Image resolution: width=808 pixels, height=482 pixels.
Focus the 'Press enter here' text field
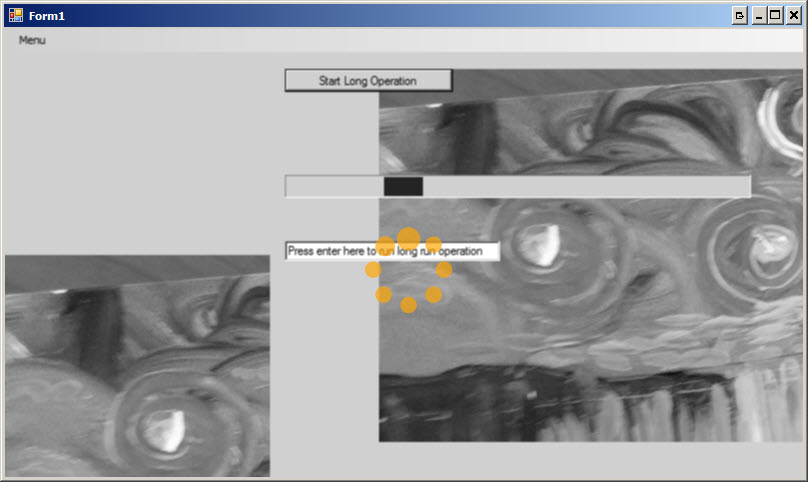392,252
